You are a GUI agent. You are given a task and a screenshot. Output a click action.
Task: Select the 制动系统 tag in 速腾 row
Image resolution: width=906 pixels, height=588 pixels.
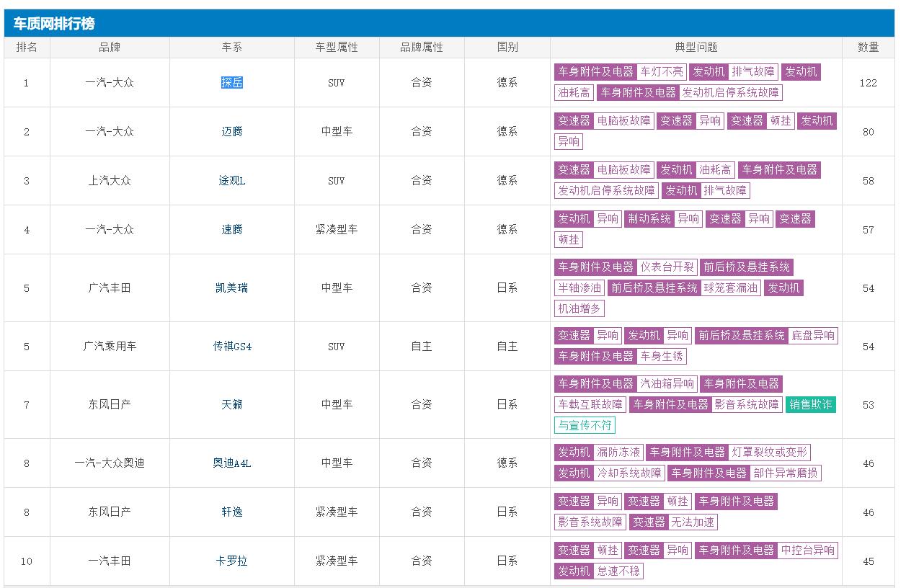pos(649,219)
